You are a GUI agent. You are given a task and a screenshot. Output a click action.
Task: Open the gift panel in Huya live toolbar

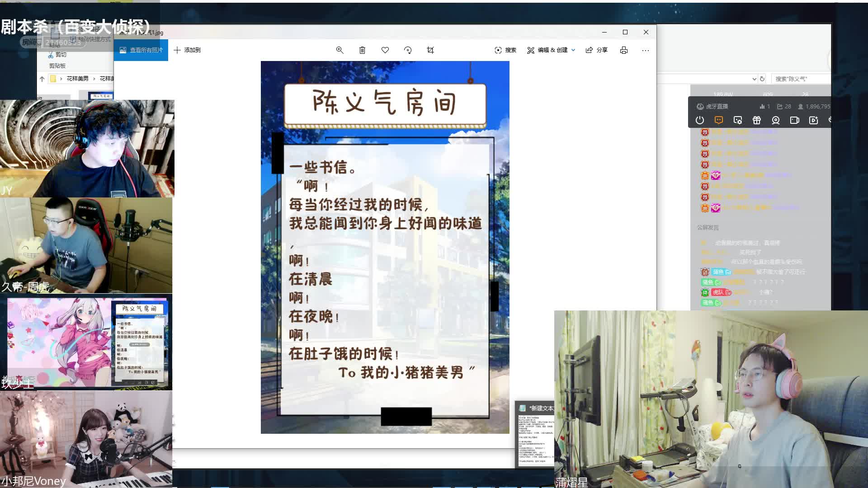(x=757, y=120)
